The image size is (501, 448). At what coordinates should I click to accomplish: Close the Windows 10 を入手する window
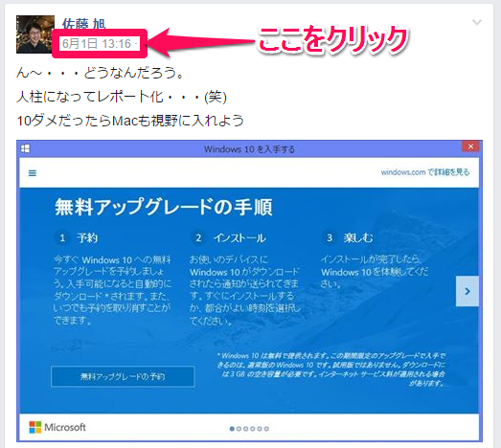click(470, 146)
